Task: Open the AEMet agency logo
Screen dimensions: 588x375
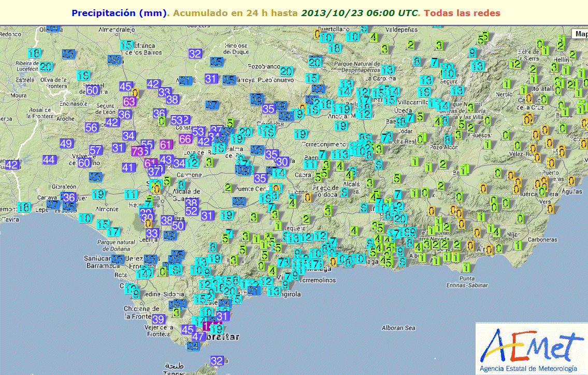Action: 532,349
